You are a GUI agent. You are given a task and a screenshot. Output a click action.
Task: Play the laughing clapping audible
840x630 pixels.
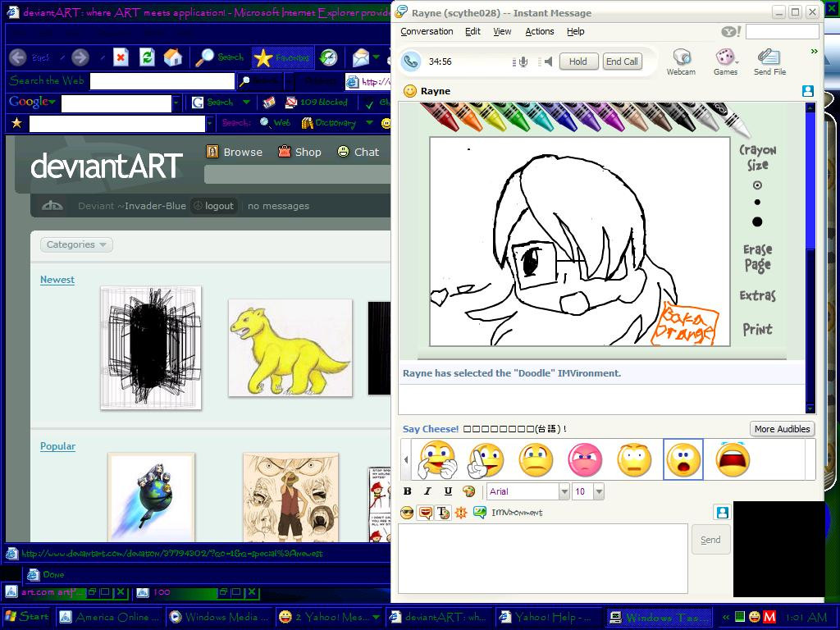437,459
